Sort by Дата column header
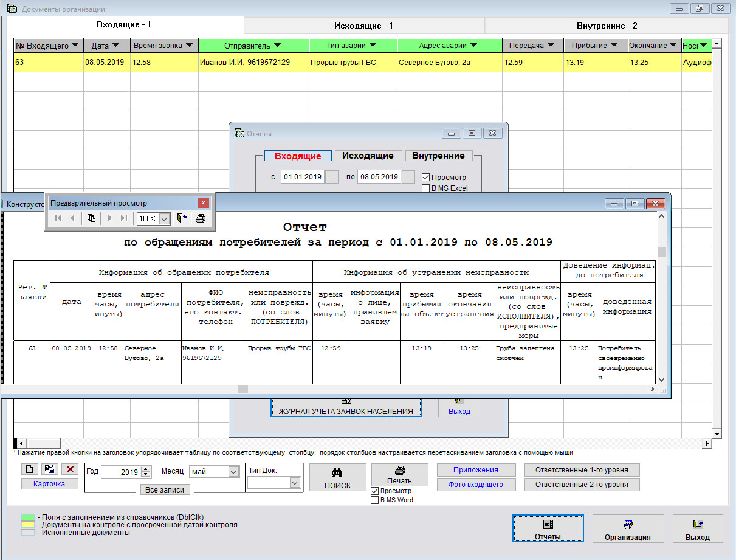 point(107,46)
